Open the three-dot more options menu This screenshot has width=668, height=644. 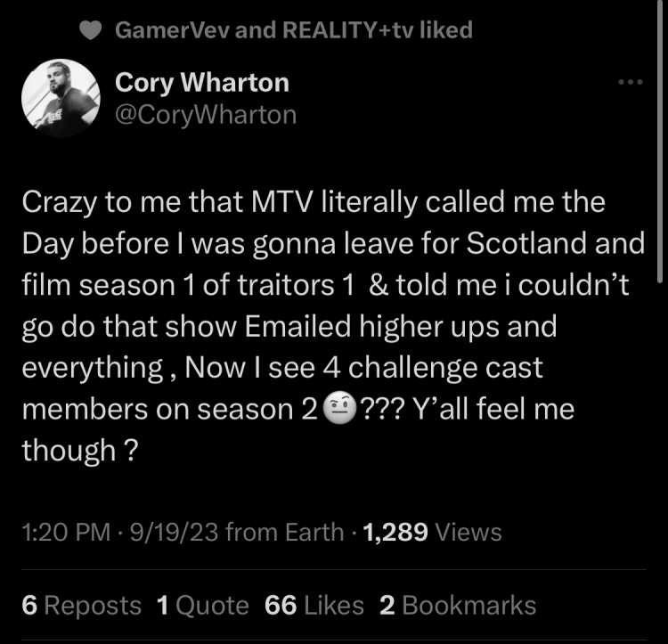631,82
